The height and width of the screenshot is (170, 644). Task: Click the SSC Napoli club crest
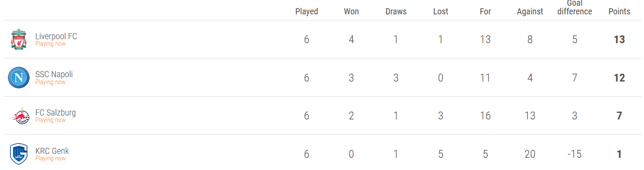(19, 78)
